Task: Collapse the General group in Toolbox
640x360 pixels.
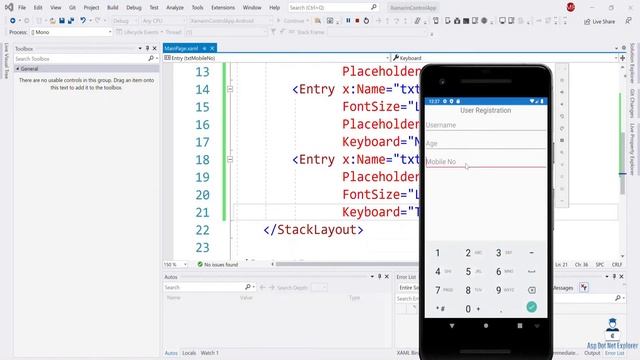Action: pyautogui.click(x=18, y=69)
